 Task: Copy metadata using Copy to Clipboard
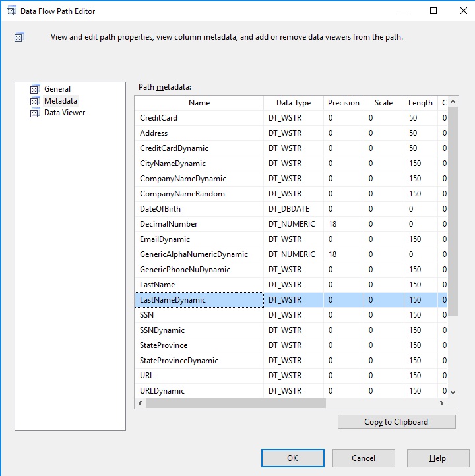coord(396,422)
